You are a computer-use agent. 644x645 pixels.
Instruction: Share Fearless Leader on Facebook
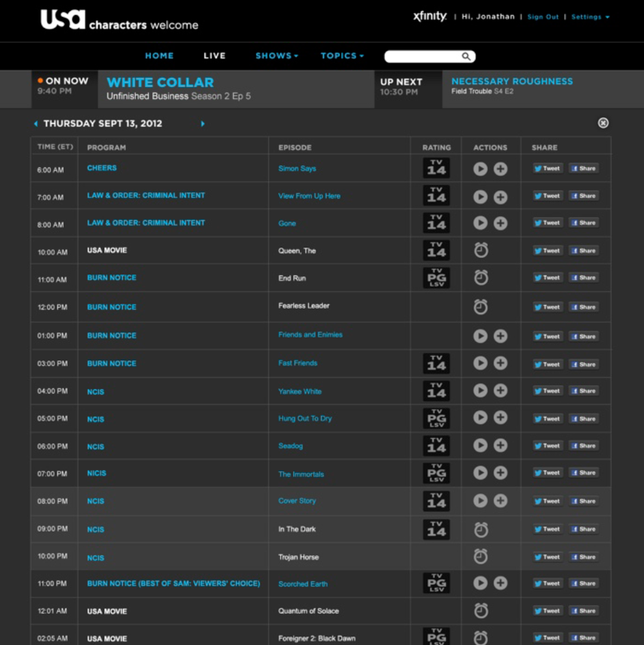583,307
